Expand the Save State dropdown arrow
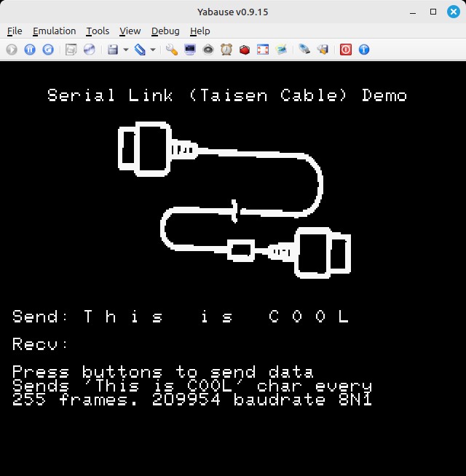This screenshot has height=476, width=466. click(126, 49)
